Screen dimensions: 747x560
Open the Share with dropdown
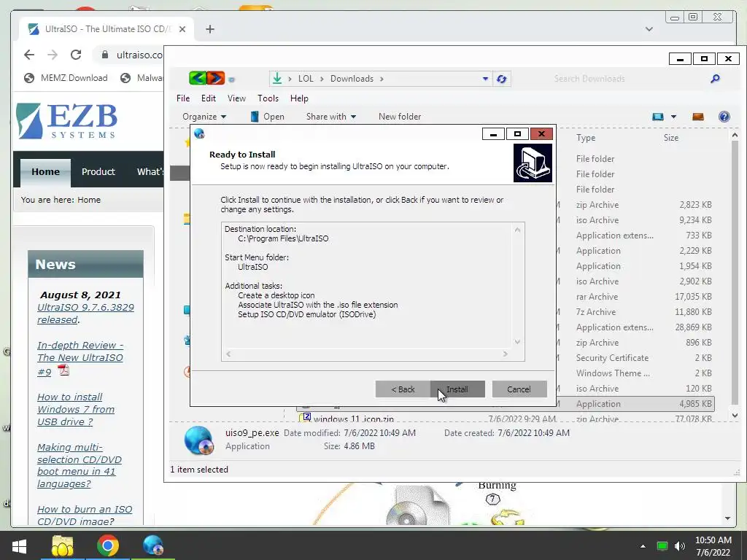click(331, 117)
